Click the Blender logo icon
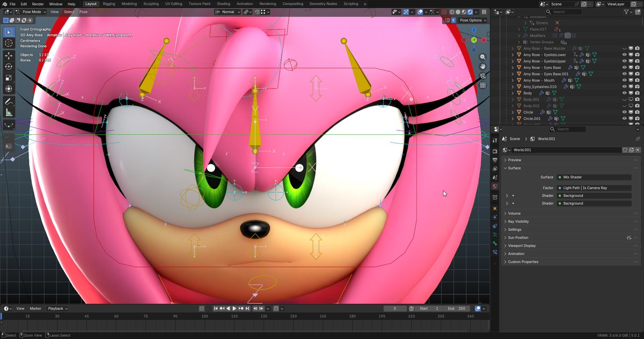 click(4, 4)
